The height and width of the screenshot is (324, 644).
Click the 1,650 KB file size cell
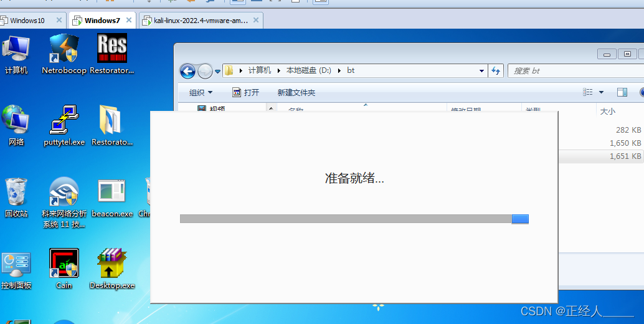tap(625, 143)
